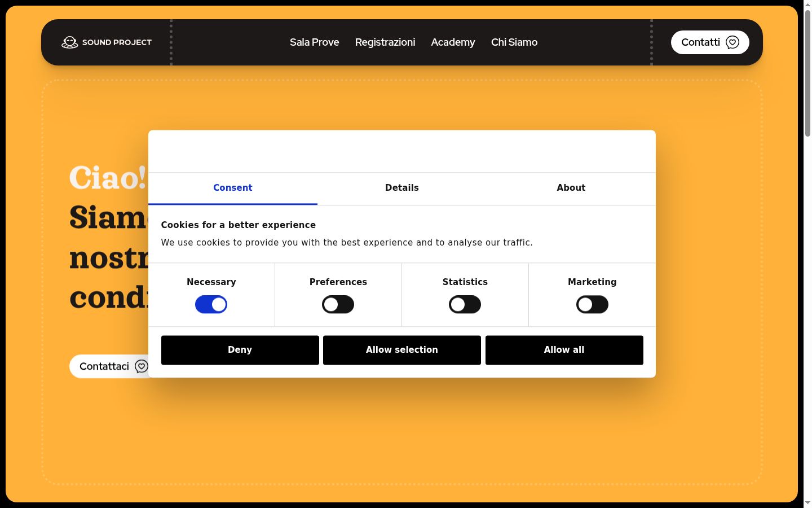Open the Chi Siamo page
This screenshot has height=508, width=812.
514,42
